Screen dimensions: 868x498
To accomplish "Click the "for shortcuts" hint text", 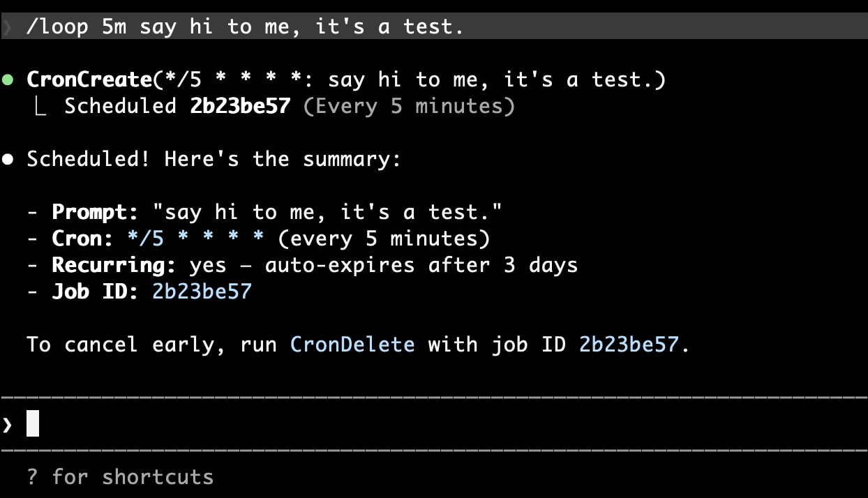I will [x=133, y=477].
